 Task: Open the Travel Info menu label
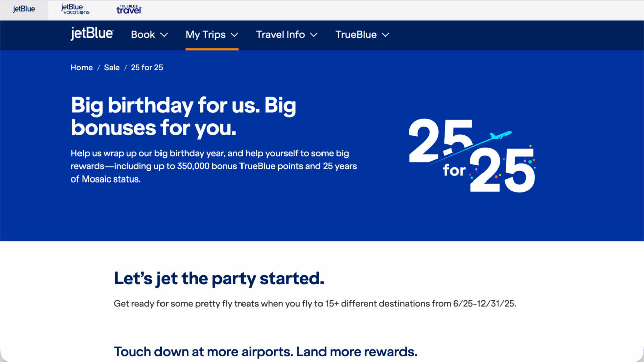[280, 35]
